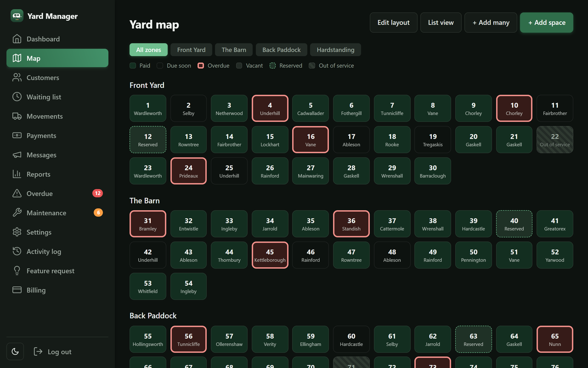Open space 55 Hollingsworth tile
Screen dimensions: 588x368
click(148, 339)
